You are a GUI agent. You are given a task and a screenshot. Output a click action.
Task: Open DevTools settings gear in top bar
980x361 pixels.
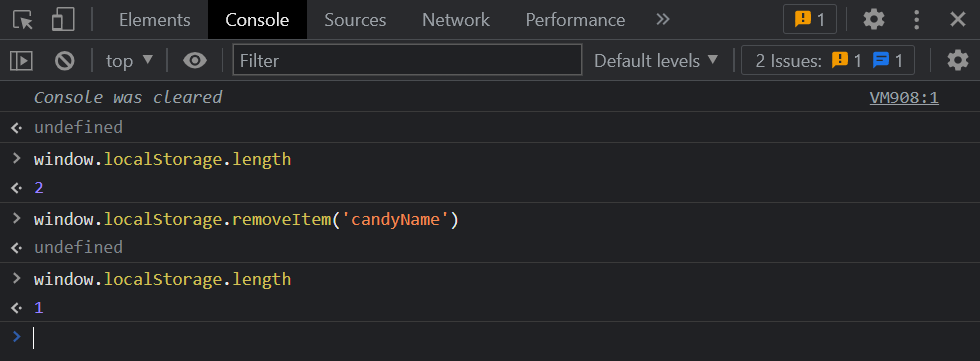tap(874, 20)
